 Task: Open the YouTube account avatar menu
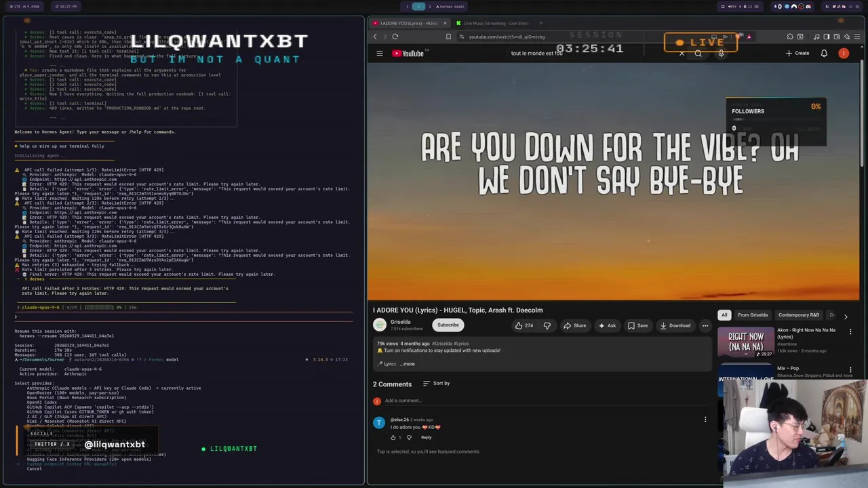point(844,54)
